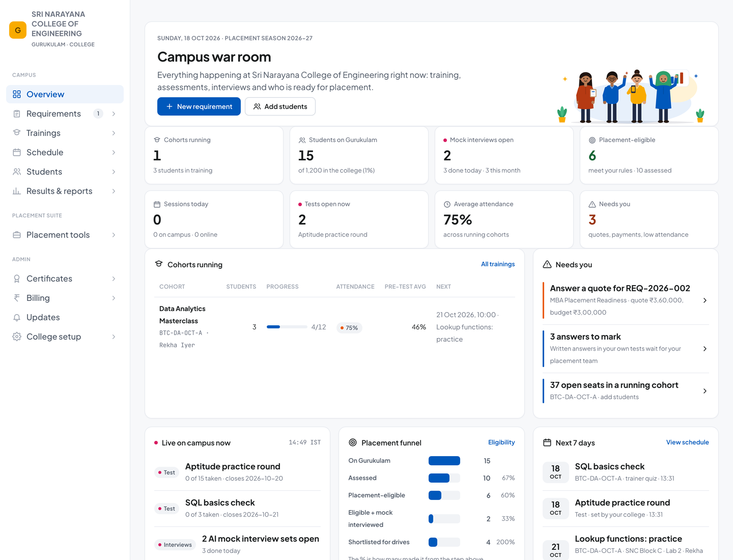
Task: Open the View schedule link
Action: pos(687,442)
